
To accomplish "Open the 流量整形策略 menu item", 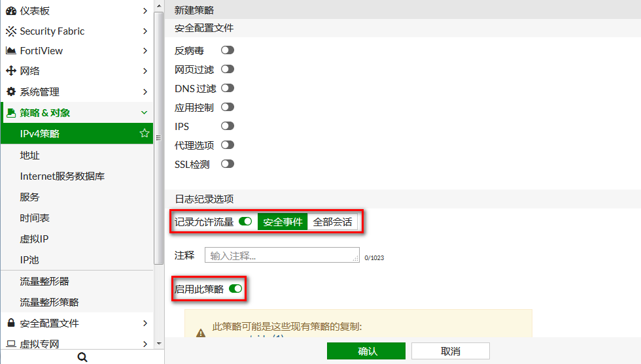I will click(49, 303).
